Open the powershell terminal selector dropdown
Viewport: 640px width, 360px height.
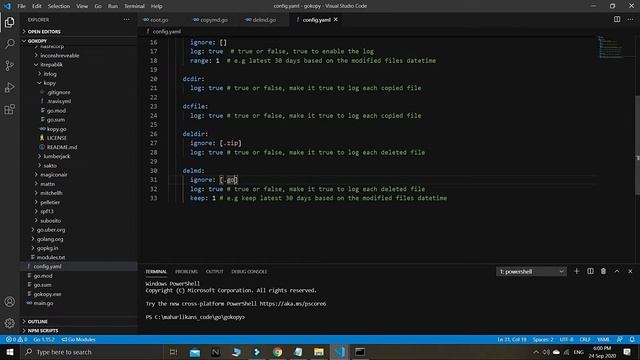(531, 271)
